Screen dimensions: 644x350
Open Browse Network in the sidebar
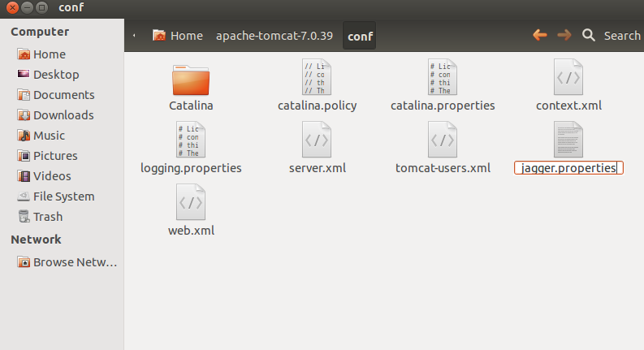point(67,262)
